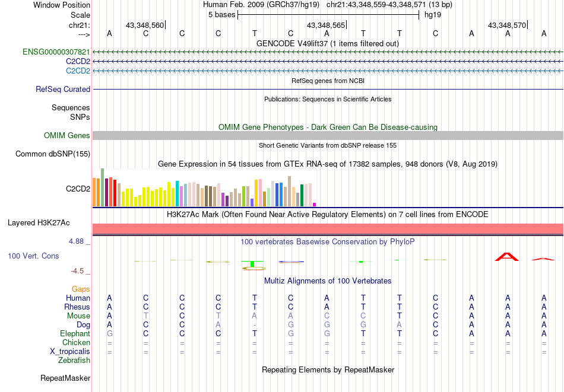This screenshot has width=564, height=392.
Task: Click the Common dbSNP(155) track label
Action: click(x=53, y=154)
